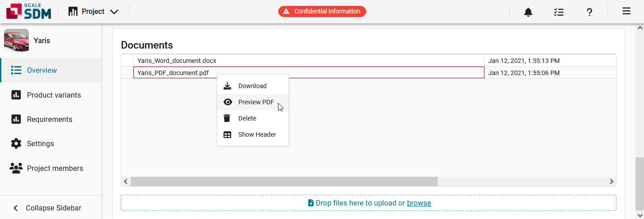Click the Requirements chart icon

16,119
